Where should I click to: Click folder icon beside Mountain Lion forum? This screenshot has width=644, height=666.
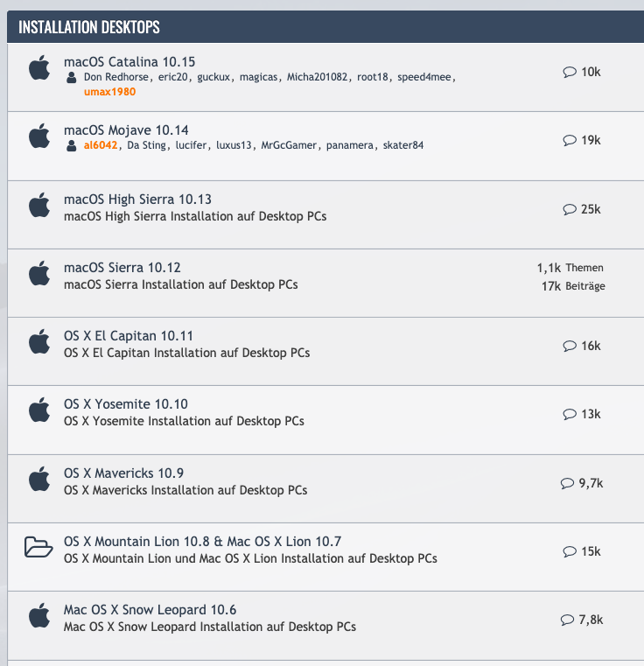pos(38,548)
